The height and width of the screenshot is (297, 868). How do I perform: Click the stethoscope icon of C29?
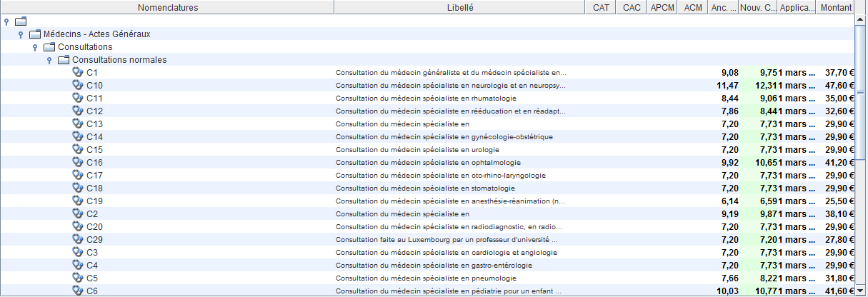pos(78,239)
